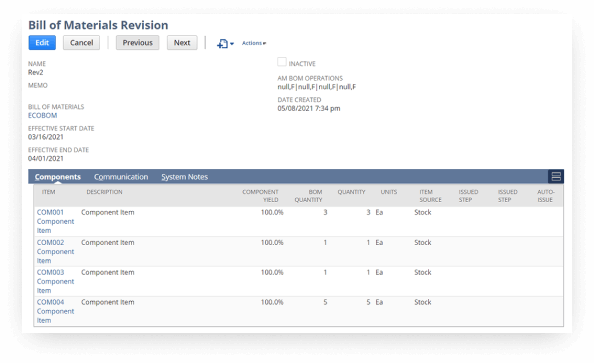Switch to the System Notes tab
Screen dimensions: 594x363
tap(184, 177)
